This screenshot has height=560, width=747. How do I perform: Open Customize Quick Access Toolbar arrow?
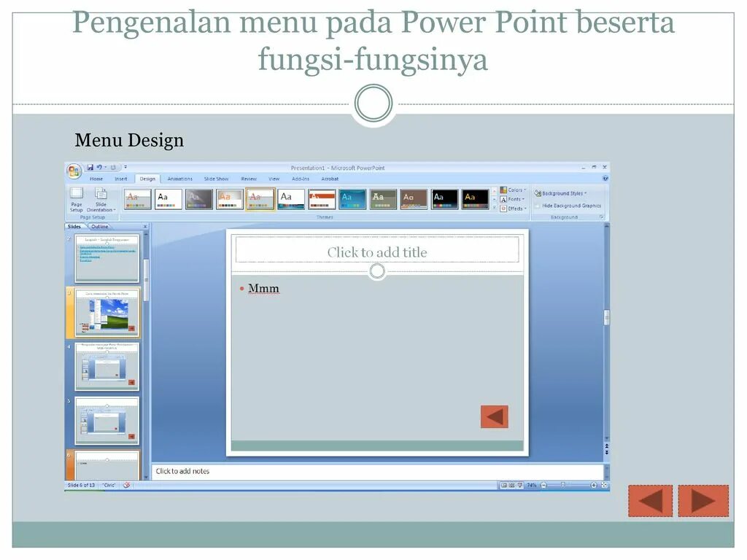(125, 167)
